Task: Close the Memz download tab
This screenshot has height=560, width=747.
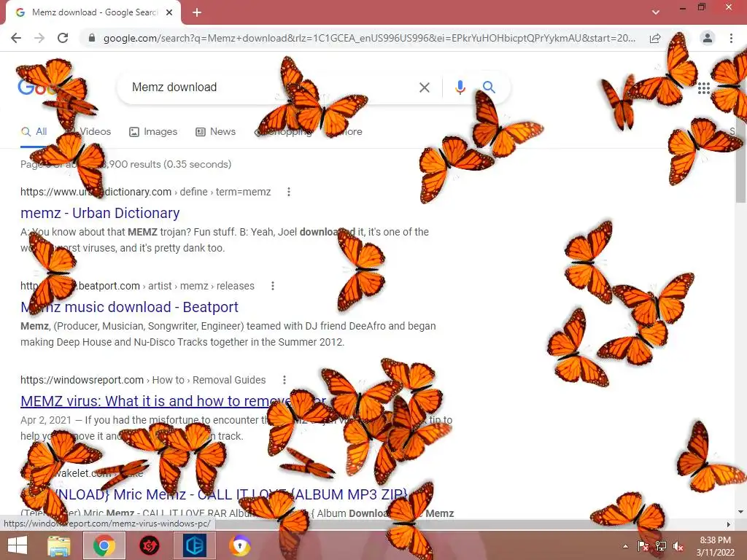Action: coord(169,13)
